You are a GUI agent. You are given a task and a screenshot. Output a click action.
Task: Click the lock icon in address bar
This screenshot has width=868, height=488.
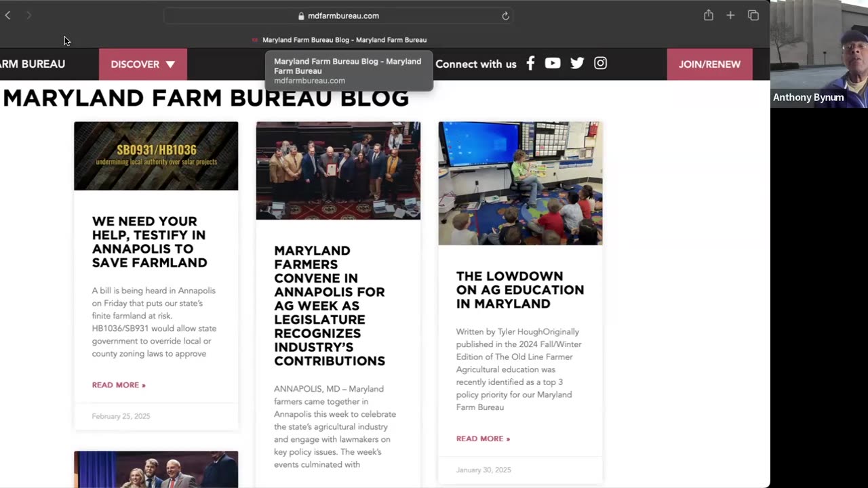coord(301,16)
